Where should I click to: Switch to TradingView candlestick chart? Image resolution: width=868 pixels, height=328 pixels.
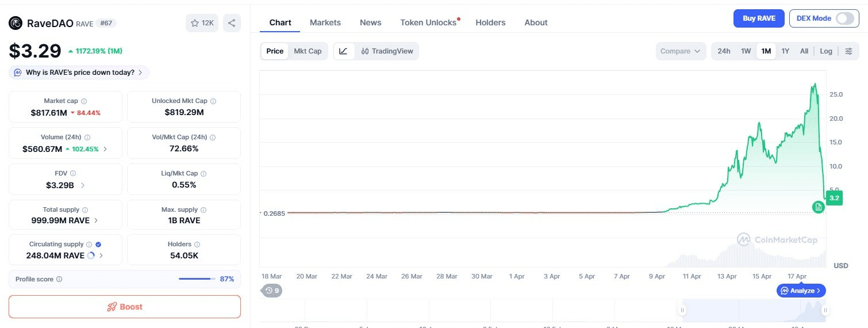click(387, 51)
